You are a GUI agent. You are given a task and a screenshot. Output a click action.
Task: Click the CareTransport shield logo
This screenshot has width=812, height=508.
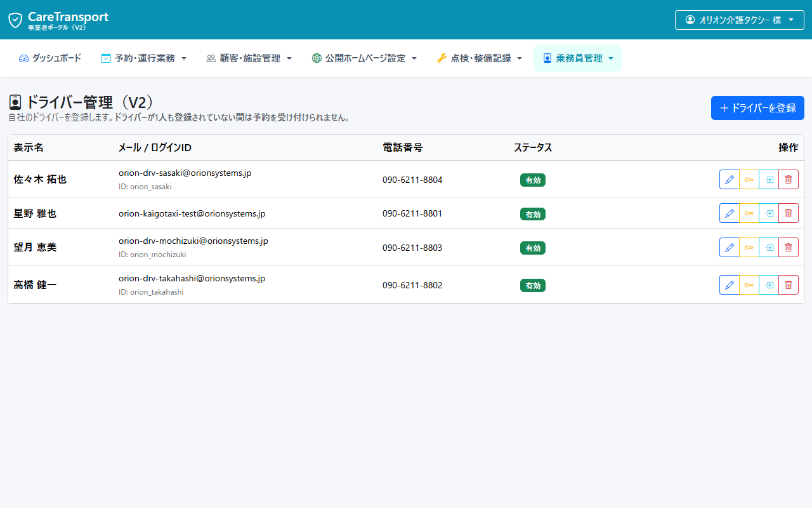[x=15, y=20]
